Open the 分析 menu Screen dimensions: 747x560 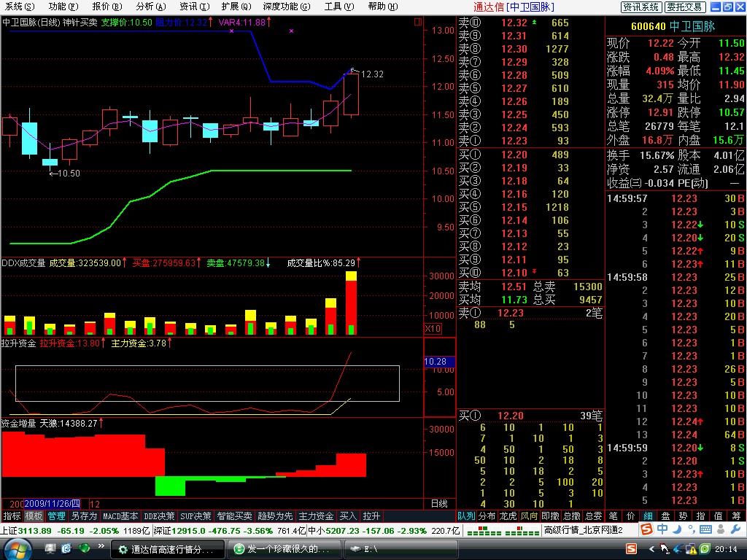151,7
